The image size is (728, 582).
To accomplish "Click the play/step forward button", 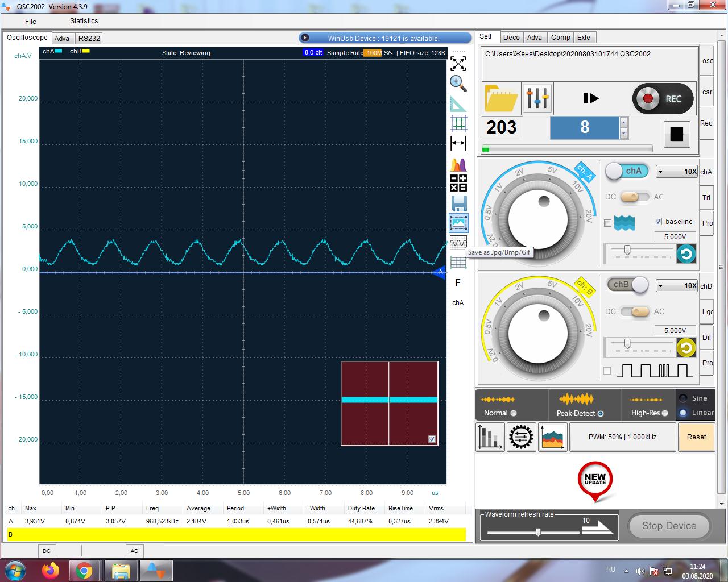I will (x=591, y=98).
